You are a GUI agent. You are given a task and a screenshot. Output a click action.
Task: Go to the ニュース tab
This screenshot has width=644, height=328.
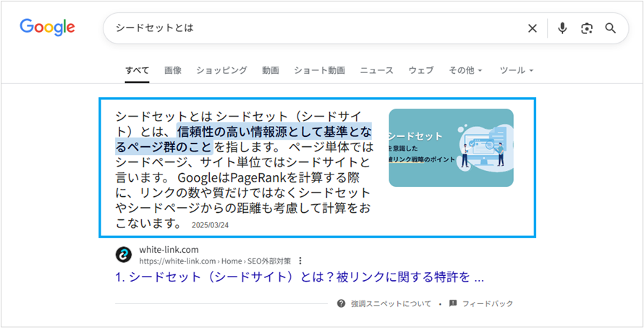point(377,70)
